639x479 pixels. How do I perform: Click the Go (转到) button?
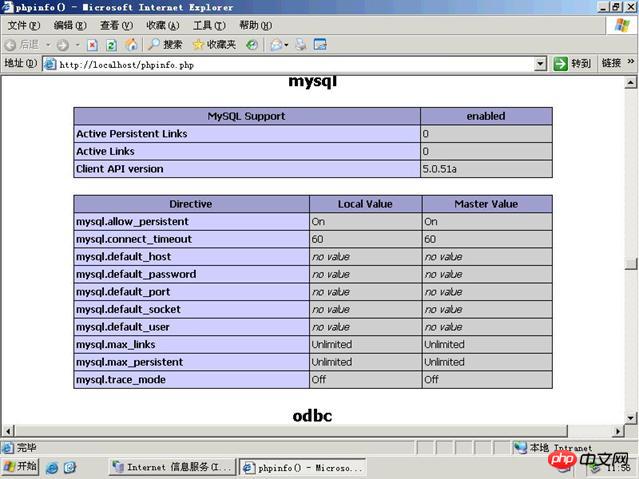point(572,64)
